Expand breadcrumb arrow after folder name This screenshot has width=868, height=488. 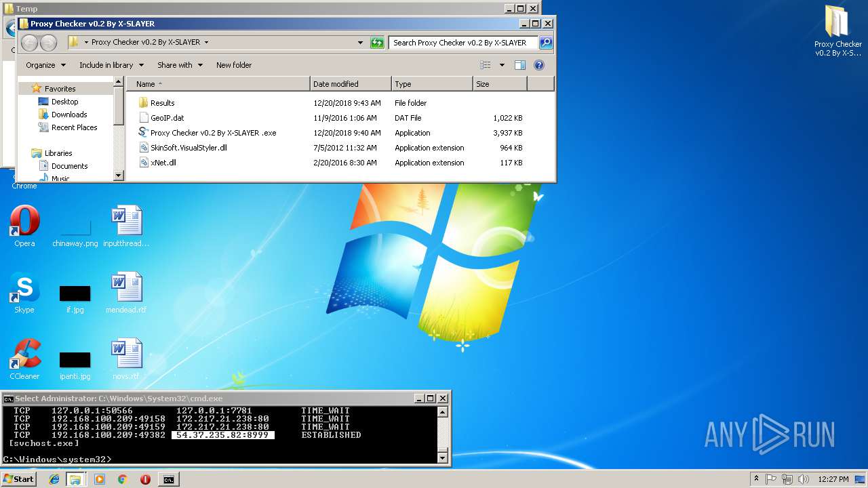pos(206,42)
